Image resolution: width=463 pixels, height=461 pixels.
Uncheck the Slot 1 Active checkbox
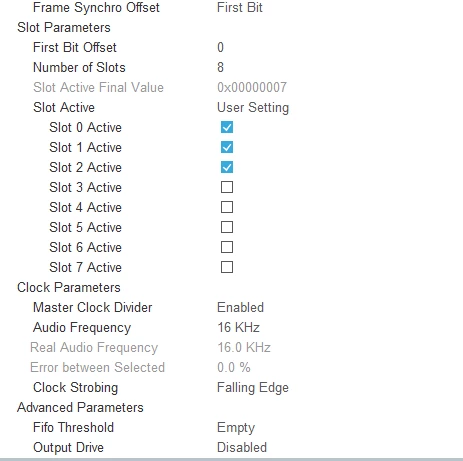pos(227,147)
